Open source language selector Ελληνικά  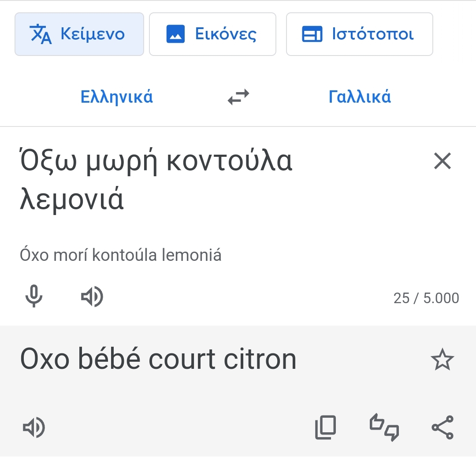(117, 97)
